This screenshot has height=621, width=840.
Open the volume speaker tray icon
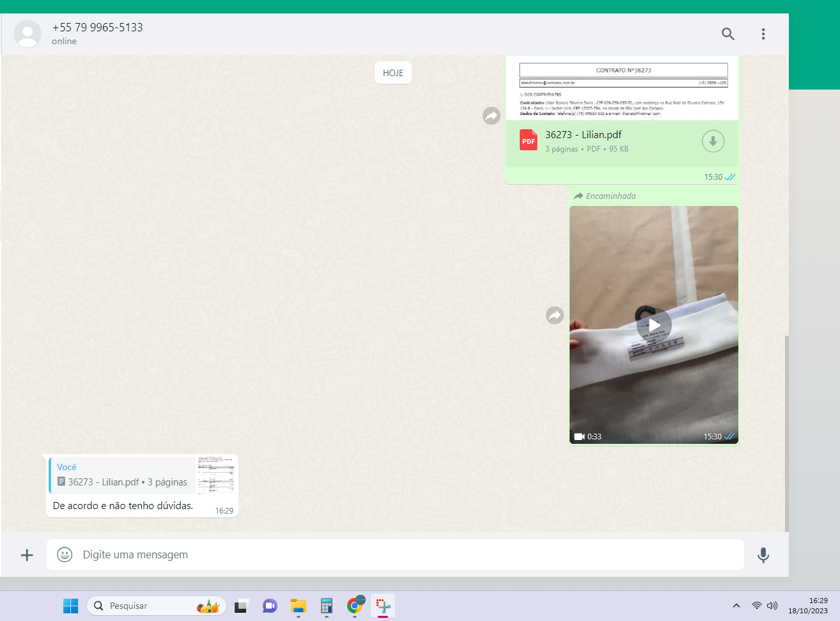[x=772, y=606]
